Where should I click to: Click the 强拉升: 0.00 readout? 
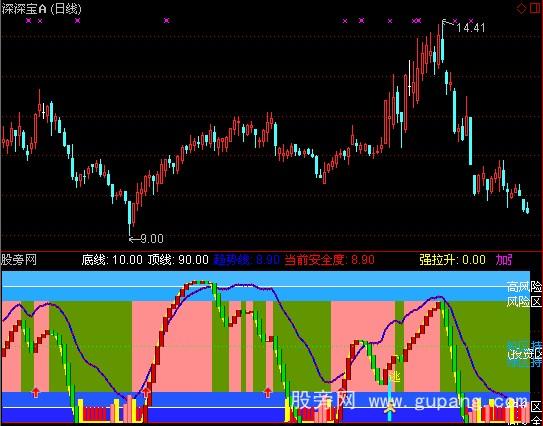pos(452,259)
